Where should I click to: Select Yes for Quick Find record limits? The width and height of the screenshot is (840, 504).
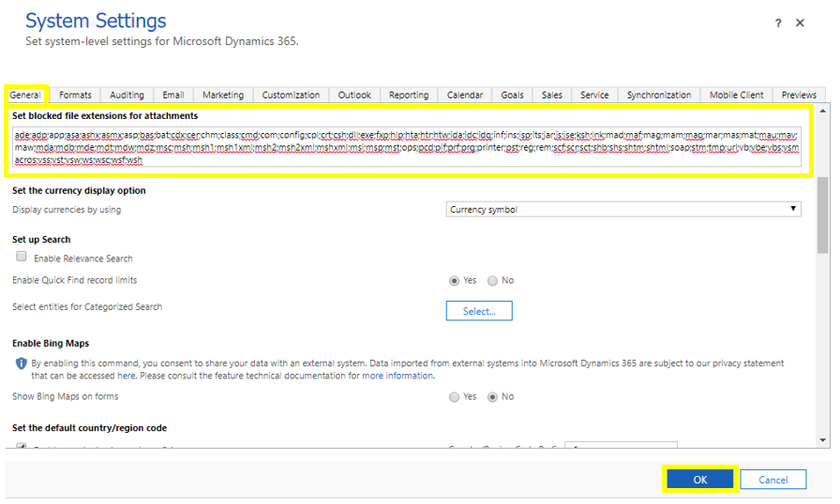(x=455, y=281)
